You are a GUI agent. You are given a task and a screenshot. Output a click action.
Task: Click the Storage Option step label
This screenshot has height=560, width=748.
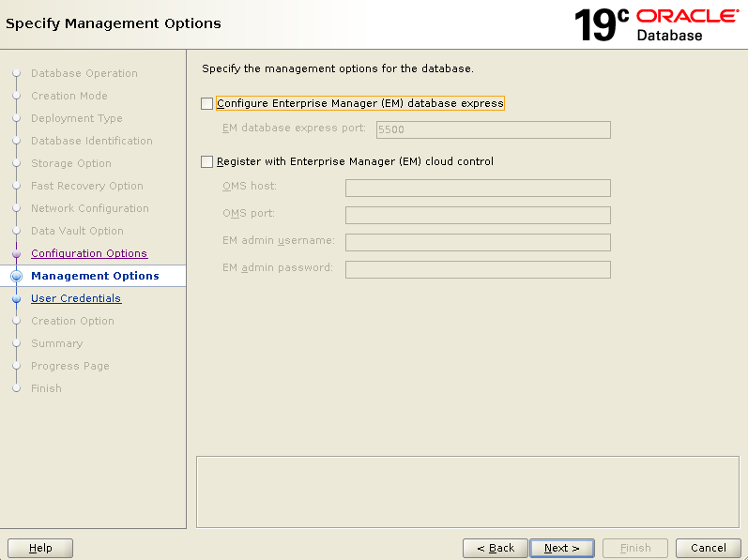(71, 163)
